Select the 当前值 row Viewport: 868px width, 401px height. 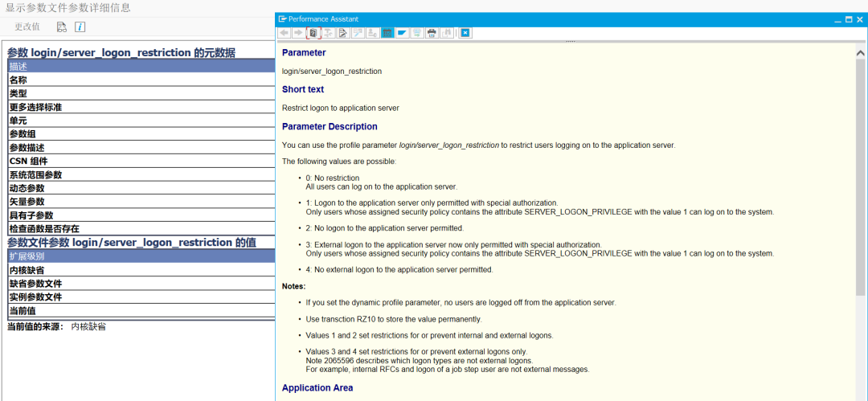[141, 311]
